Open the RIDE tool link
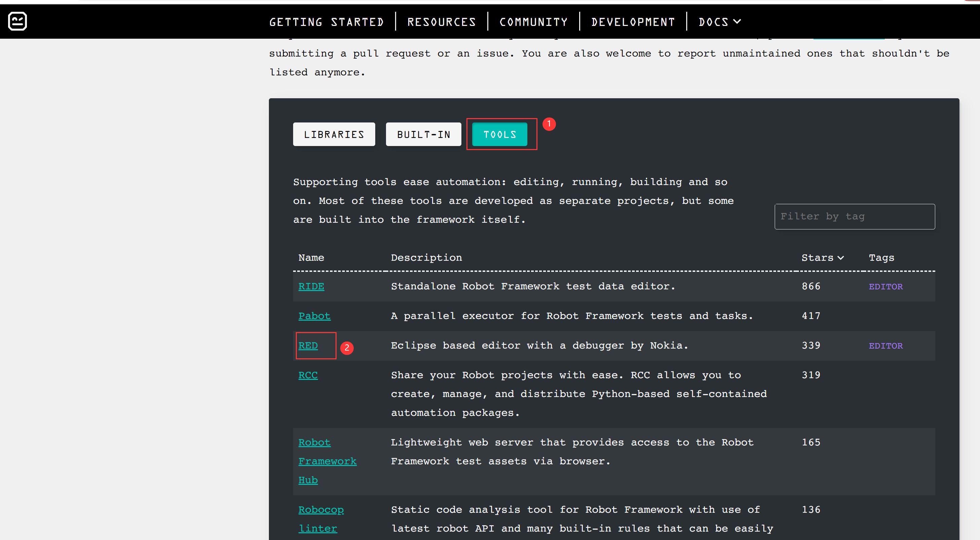The width and height of the screenshot is (980, 540). point(311,286)
